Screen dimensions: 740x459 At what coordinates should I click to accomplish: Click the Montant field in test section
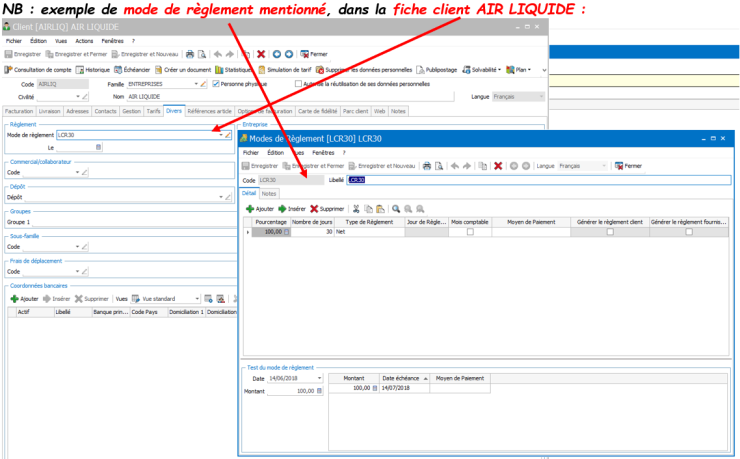(295, 391)
